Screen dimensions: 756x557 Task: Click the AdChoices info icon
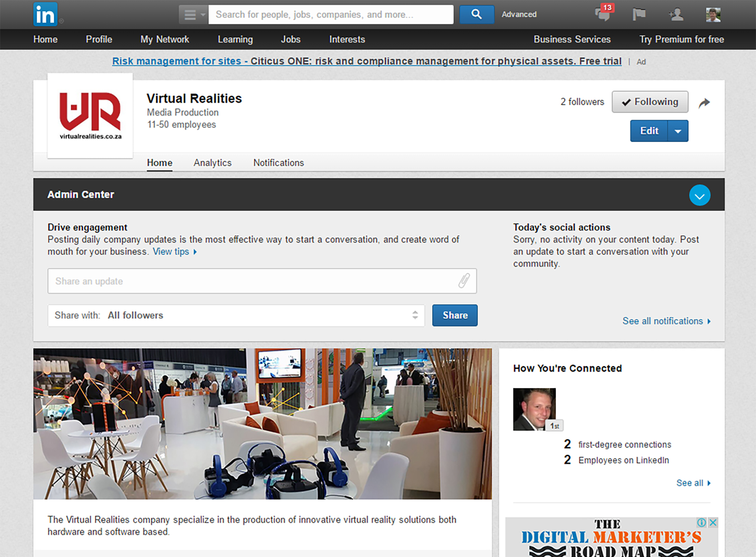[701, 523]
